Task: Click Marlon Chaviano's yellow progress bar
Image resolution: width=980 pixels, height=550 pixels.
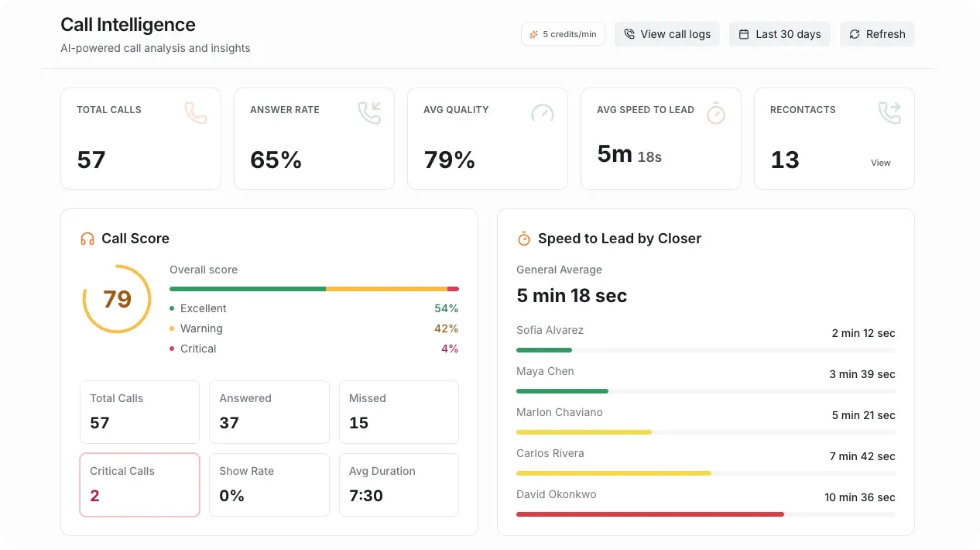Action: 584,432
